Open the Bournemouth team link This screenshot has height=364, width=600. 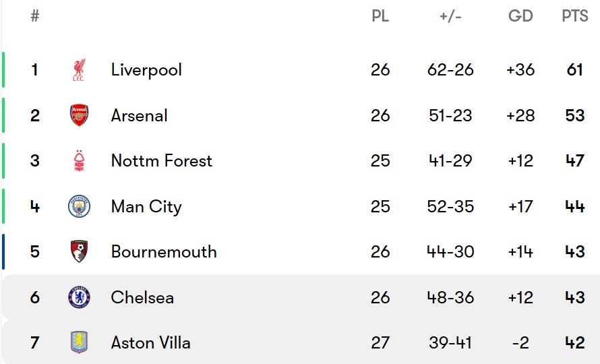point(164,252)
